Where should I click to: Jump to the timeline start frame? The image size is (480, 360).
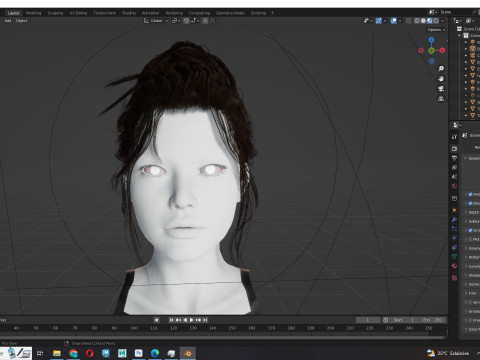point(171,320)
